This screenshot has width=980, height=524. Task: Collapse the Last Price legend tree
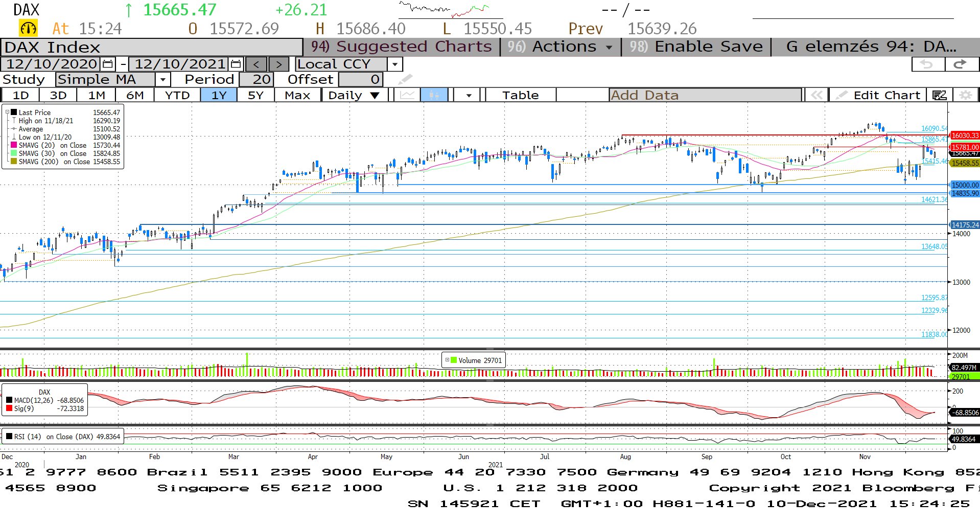[x=7, y=112]
